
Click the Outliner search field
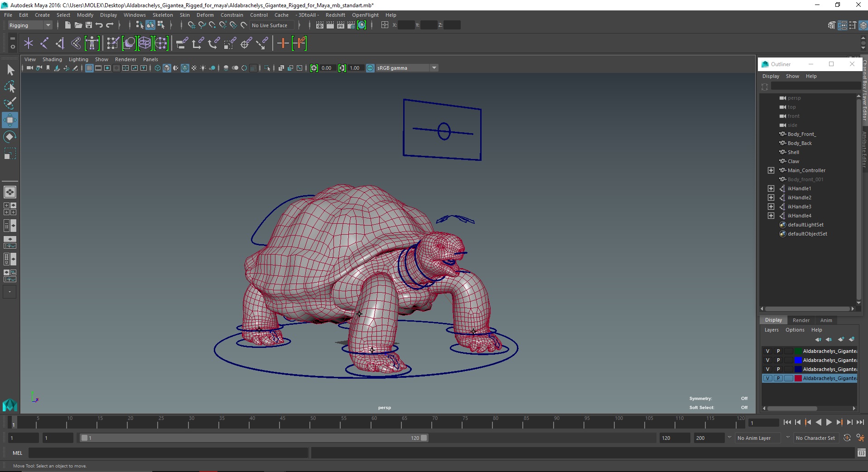coord(815,86)
